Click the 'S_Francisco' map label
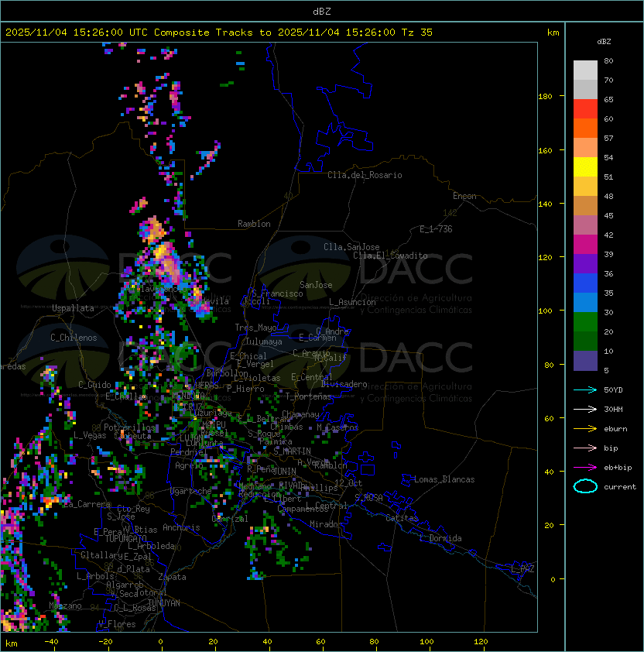Screen dimensions: 644x652 pos(277,293)
